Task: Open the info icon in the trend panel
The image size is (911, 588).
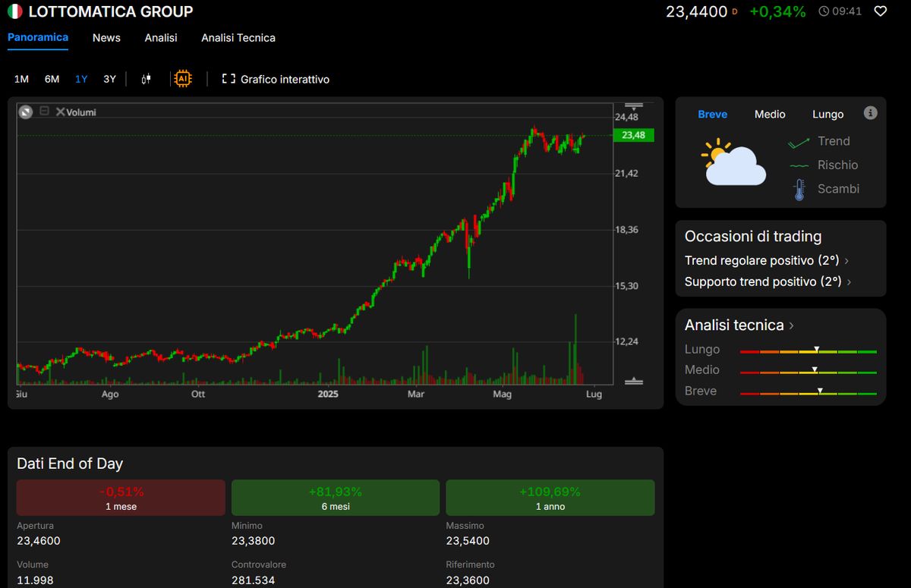Action: click(x=871, y=113)
